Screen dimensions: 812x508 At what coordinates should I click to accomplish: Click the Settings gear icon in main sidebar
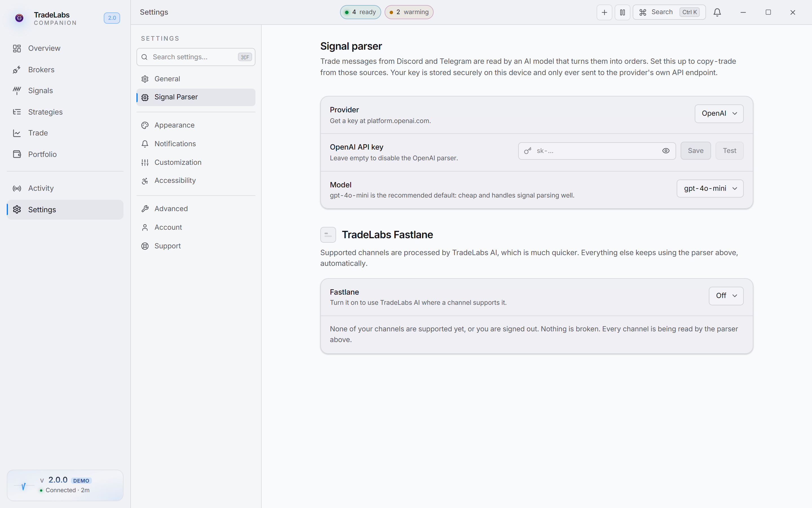[17, 210]
